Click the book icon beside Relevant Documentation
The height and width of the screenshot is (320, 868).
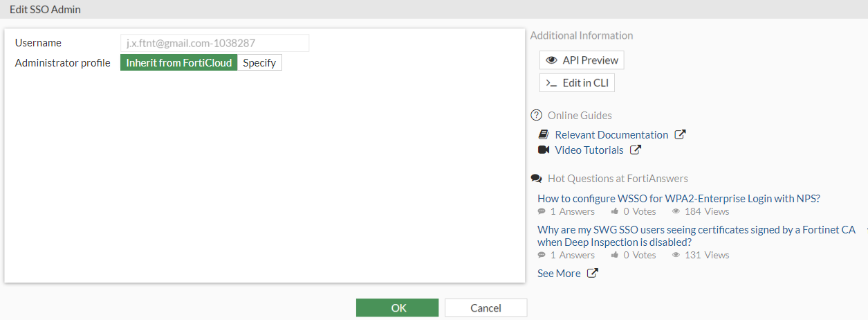click(x=544, y=135)
